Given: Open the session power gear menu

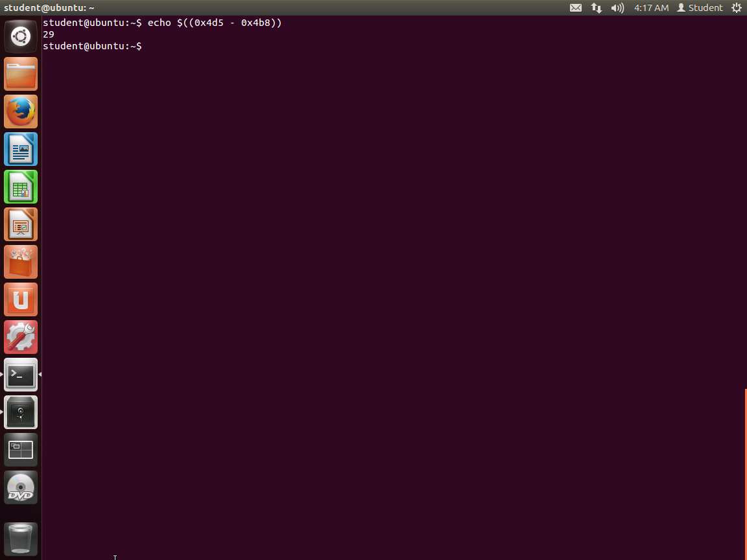Looking at the screenshot, I should 737,8.
